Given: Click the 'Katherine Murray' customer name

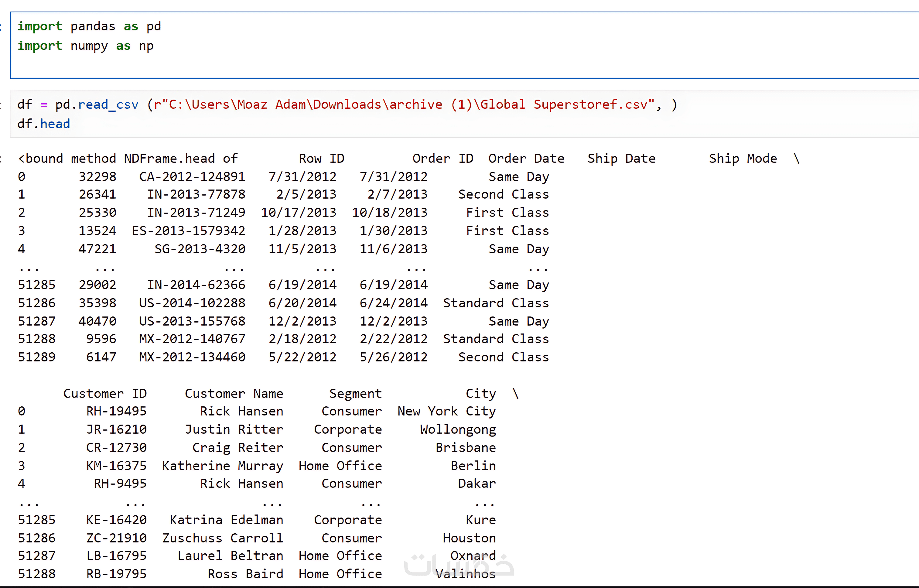Looking at the screenshot, I should 222,466.
